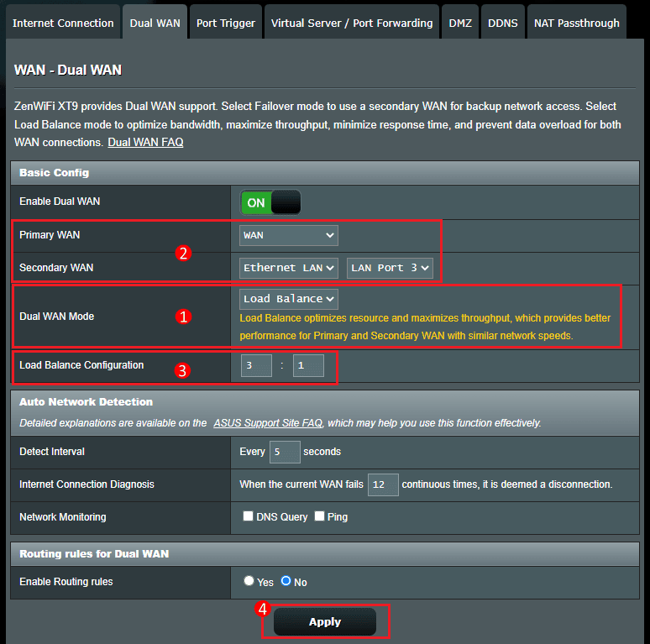The width and height of the screenshot is (650, 644).
Task: Click the second Load Balance ratio field
Action: pos(308,365)
